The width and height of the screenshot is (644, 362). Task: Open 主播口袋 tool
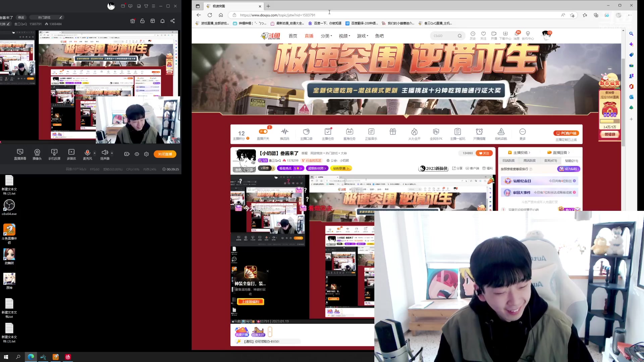[306, 134]
